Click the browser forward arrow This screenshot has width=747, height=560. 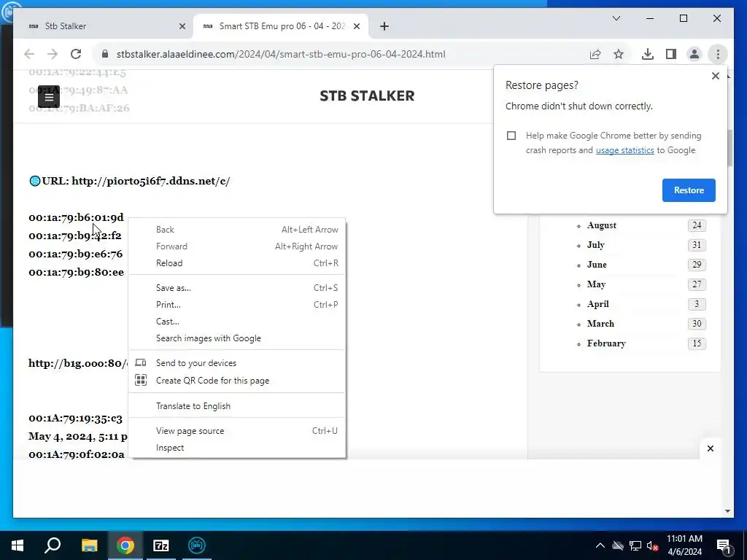point(53,54)
